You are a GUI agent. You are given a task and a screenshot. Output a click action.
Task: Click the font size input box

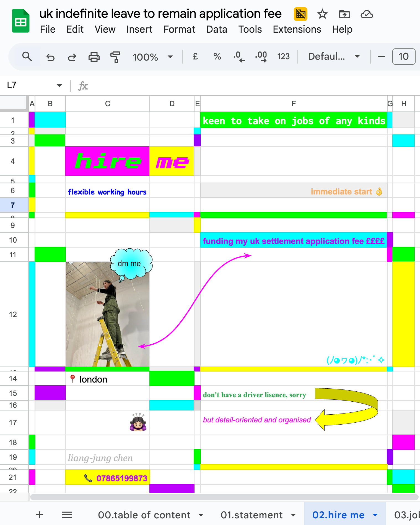click(403, 57)
